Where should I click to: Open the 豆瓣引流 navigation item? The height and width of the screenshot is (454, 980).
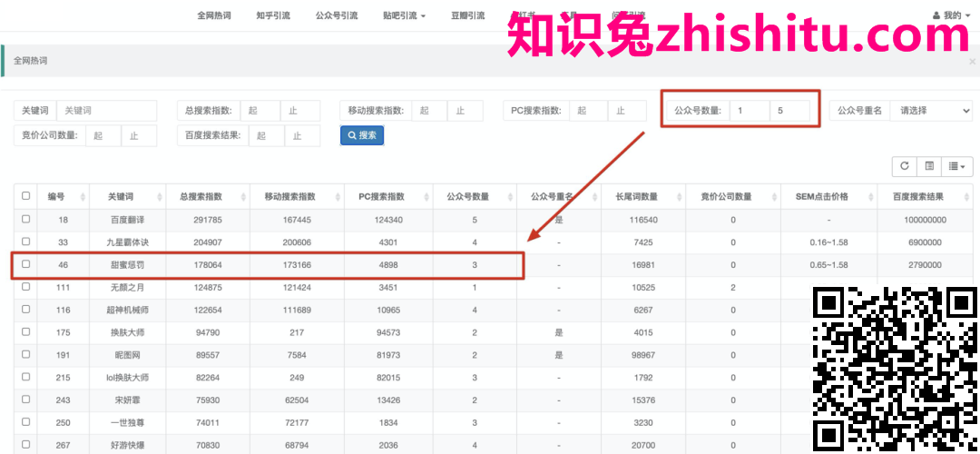point(467,15)
